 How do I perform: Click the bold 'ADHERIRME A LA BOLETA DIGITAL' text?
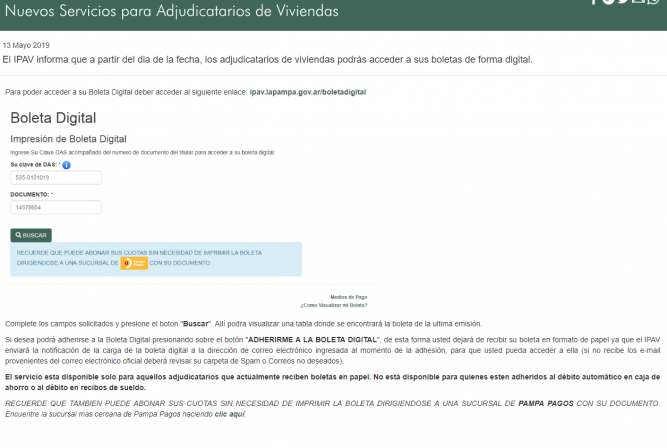(x=313, y=340)
